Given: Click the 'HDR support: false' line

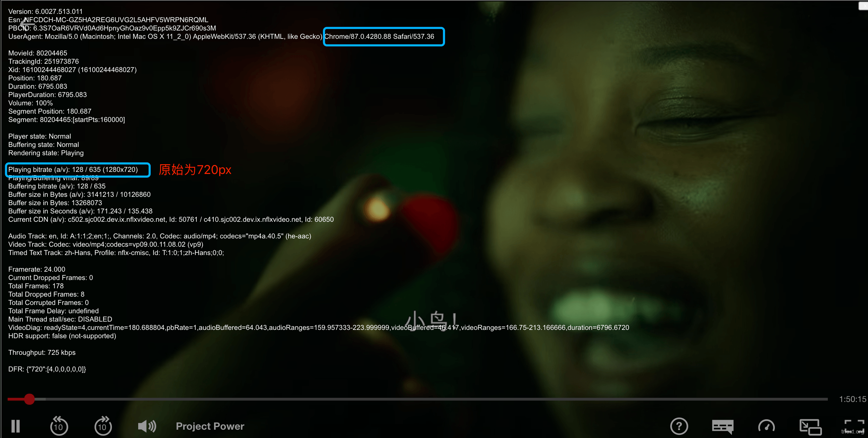Looking at the screenshot, I should [62, 336].
